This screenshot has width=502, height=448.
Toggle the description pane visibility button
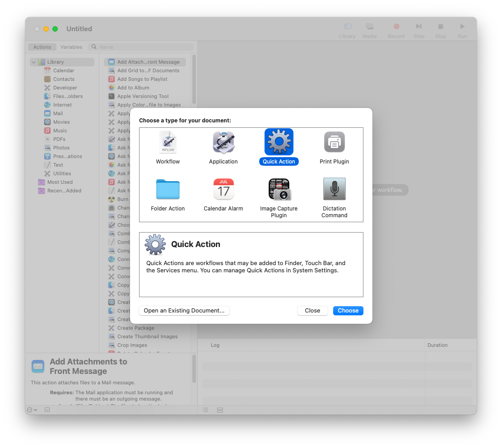click(47, 410)
